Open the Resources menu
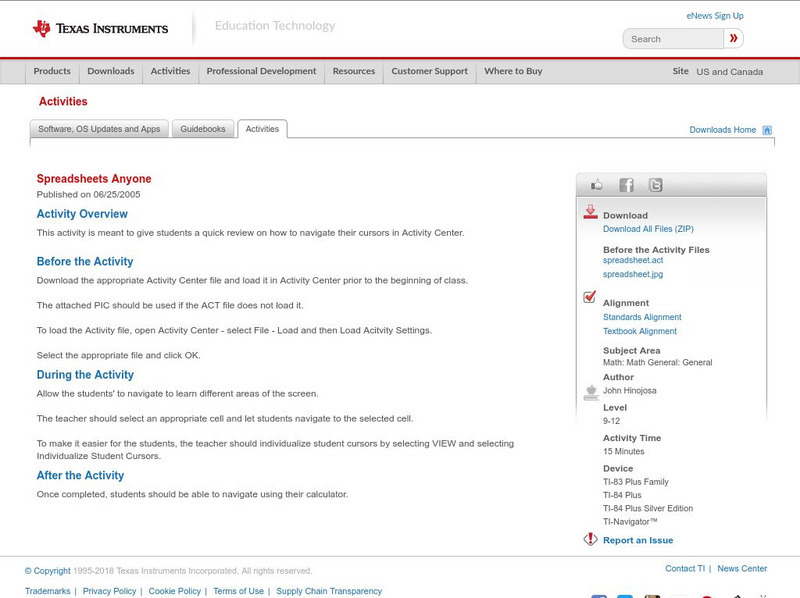The width and height of the screenshot is (800, 598). pos(354,71)
